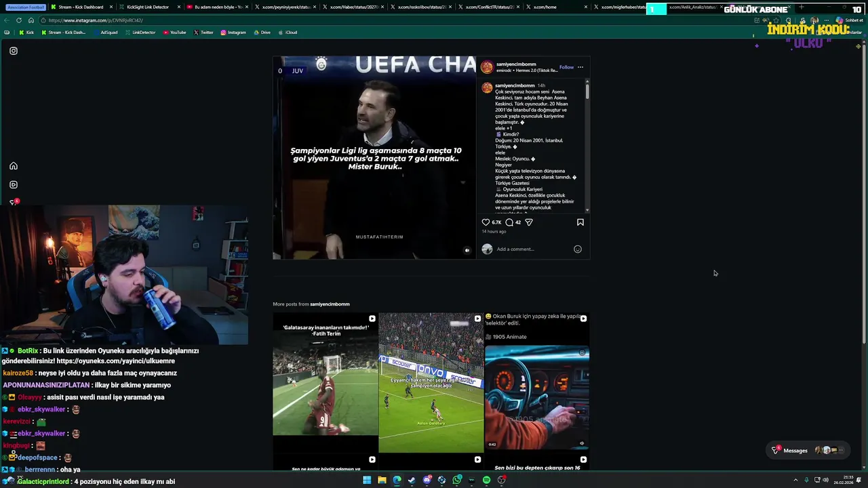Viewport: 868px width, 488px height.
Task: Follow the samiyencimbomm account
Action: pos(566,67)
